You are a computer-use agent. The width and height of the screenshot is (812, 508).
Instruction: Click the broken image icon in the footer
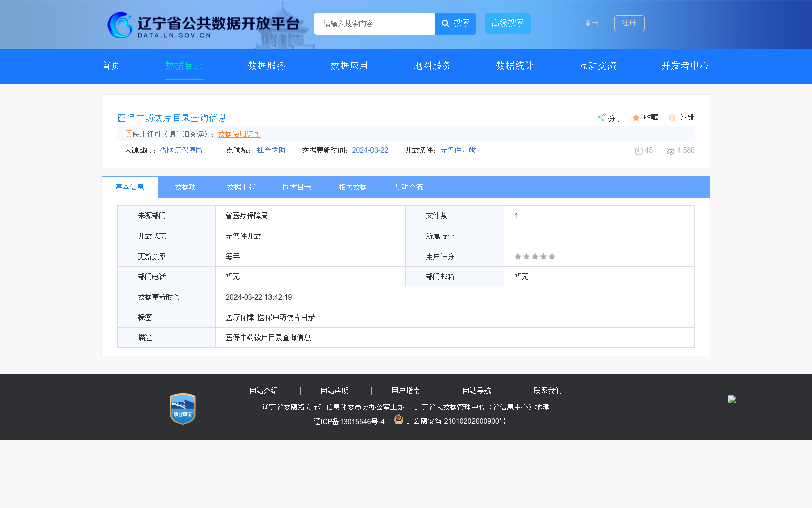click(x=732, y=399)
